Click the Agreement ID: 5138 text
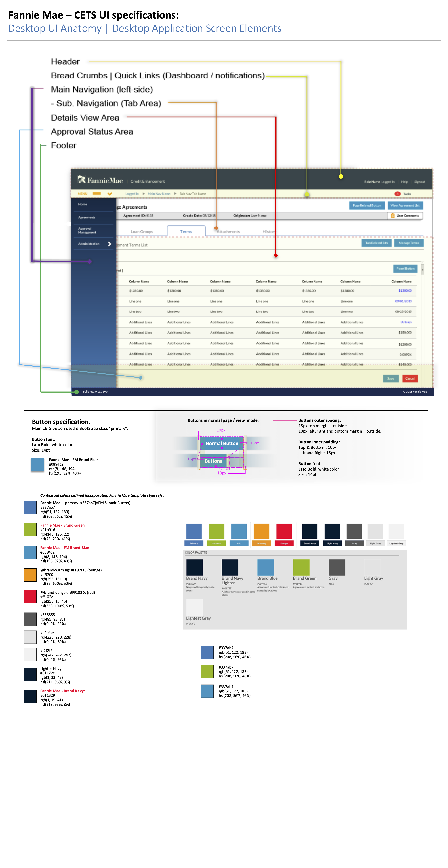This screenshot has width=448, height=868. pyautogui.click(x=138, y=216)
